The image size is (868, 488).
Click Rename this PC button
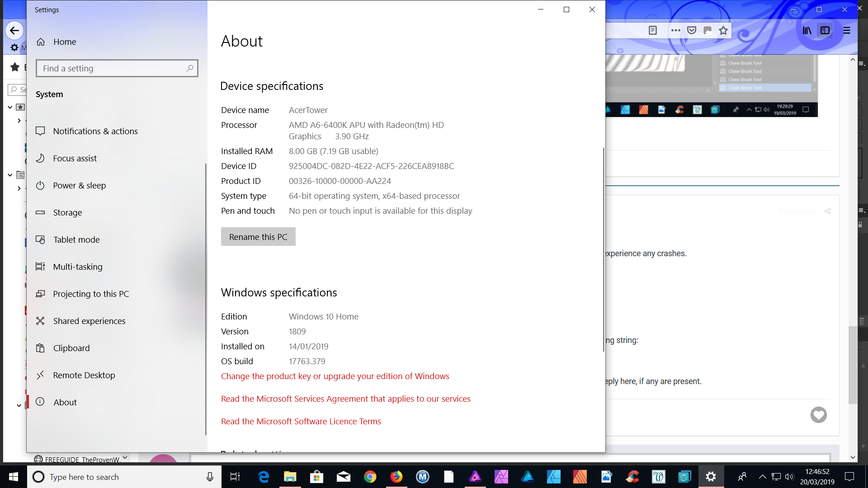point(258,237)
